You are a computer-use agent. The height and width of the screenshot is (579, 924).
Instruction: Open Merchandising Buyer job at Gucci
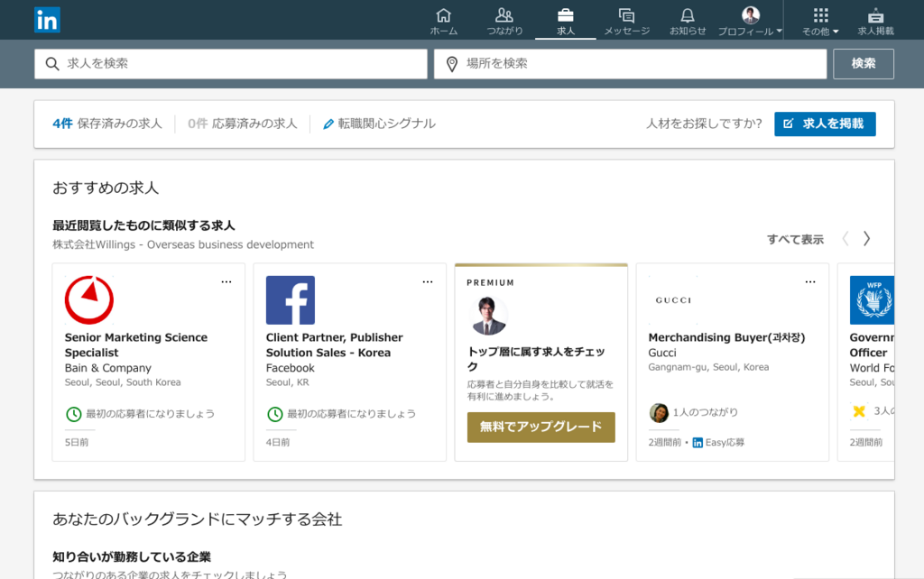(726, 337)
